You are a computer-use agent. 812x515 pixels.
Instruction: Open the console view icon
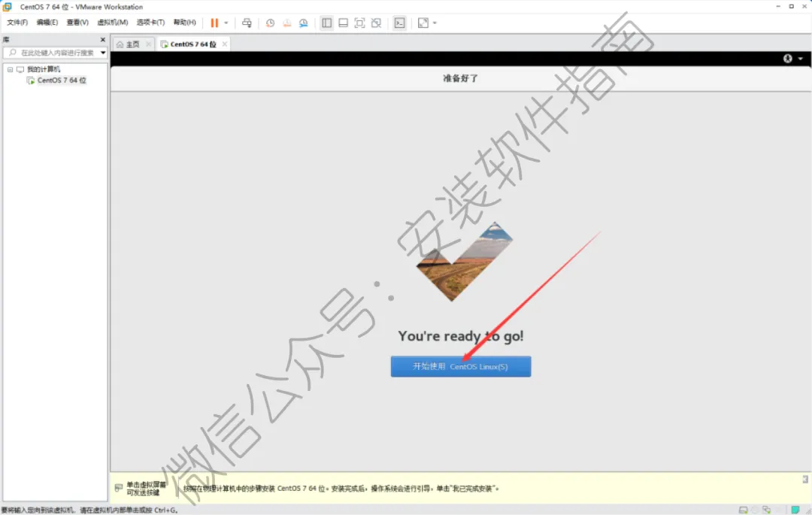(400, 23)
